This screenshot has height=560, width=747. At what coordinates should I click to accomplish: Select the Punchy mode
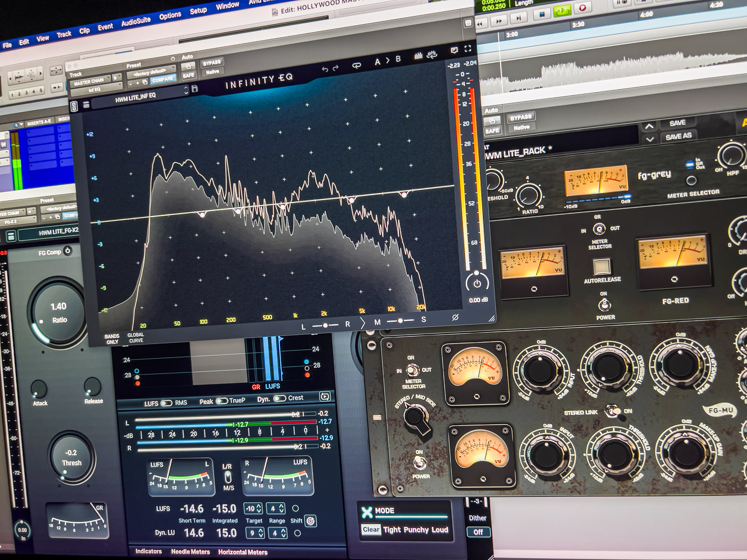416,530
